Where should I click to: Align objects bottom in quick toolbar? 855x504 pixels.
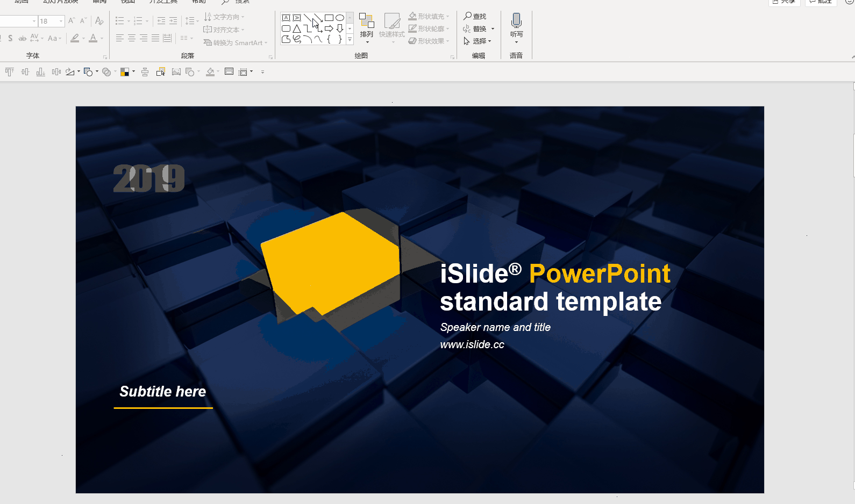pos(40,72)
